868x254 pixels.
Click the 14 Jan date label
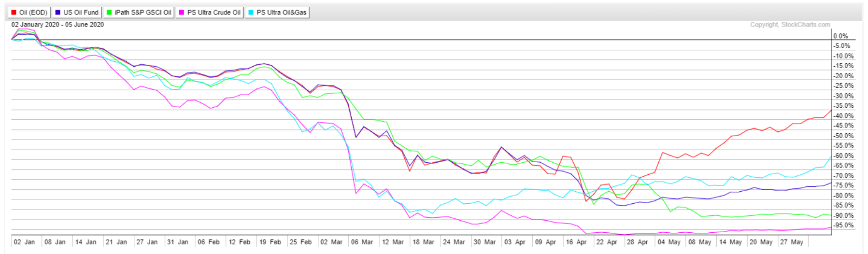click(x=85, y=242)
